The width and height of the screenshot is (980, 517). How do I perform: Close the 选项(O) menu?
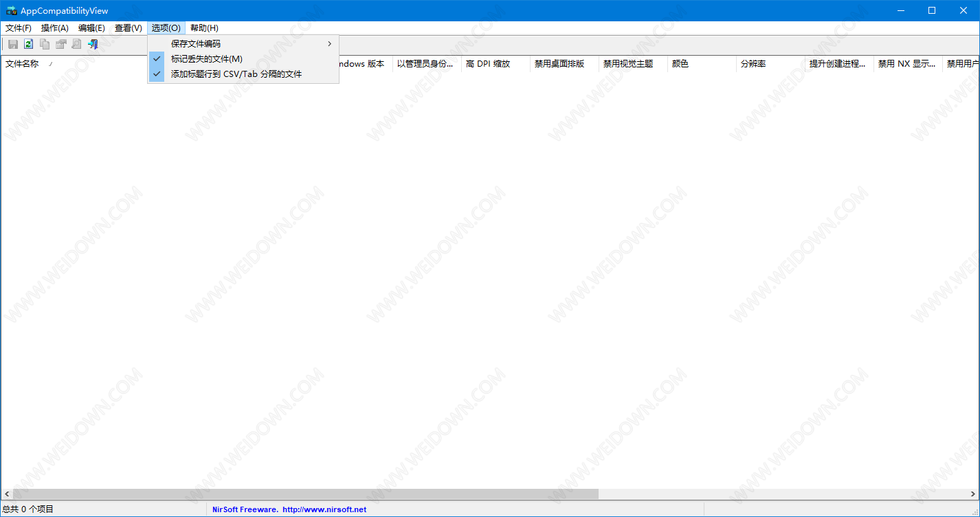(x=166, y=28)
